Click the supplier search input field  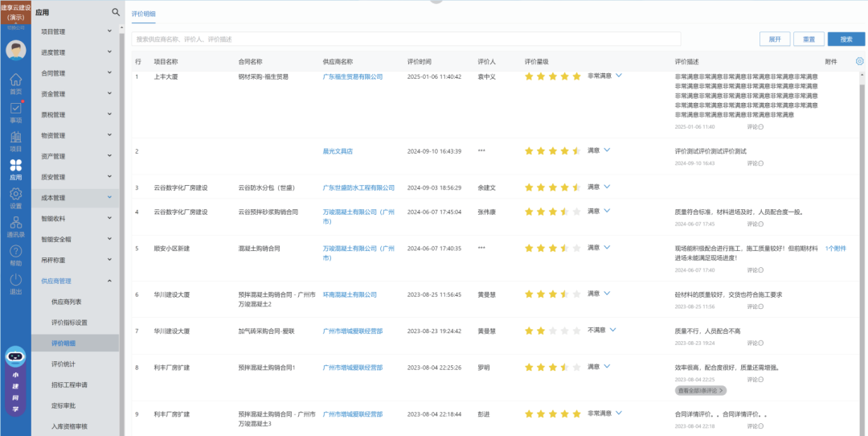(407, 39)
